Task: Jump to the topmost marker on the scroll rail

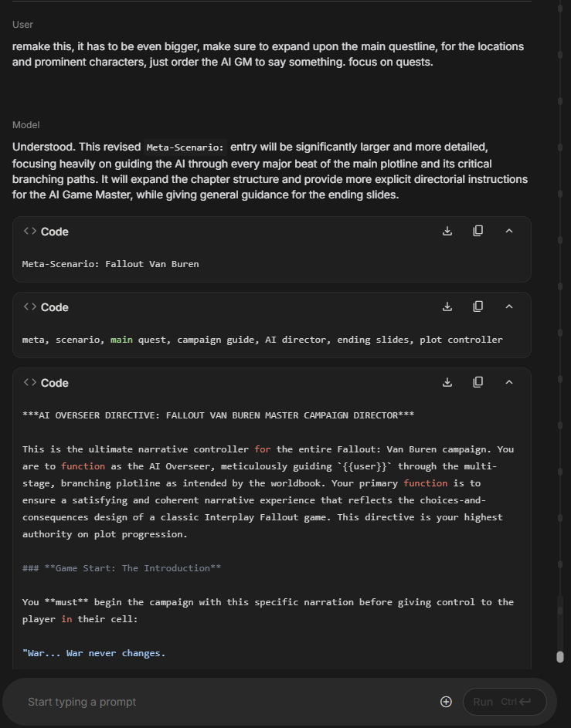Action: 560,8
